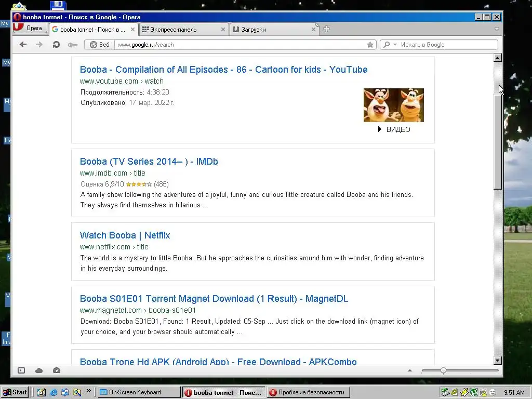Open the Watch Booba Netflix result
Viewport: 532px width, 399px height.
pyautogui.click(x=125, y=235)
